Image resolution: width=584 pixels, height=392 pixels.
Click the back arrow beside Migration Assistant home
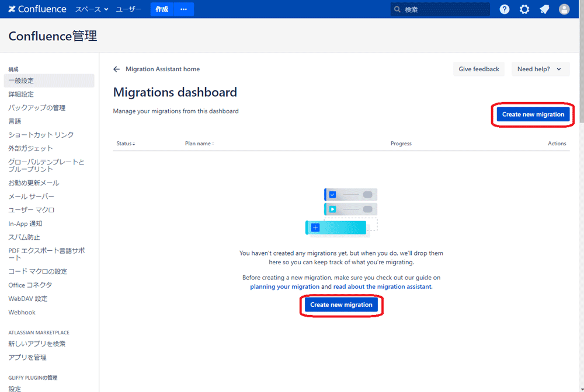(x=117, y=69)
